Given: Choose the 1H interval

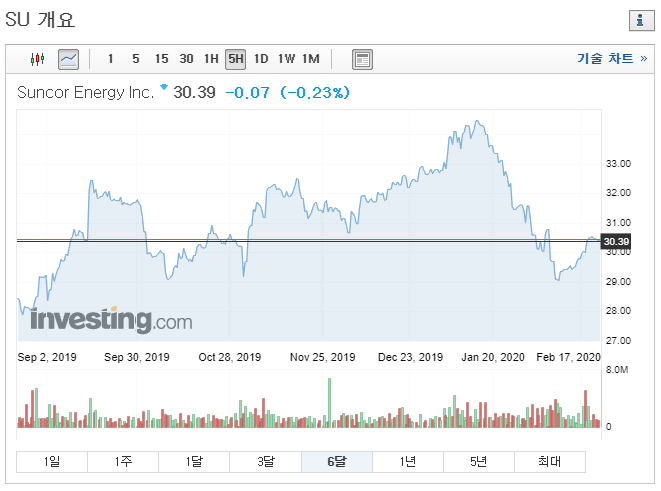Looking at the screenshot, I should click(211, 59).
